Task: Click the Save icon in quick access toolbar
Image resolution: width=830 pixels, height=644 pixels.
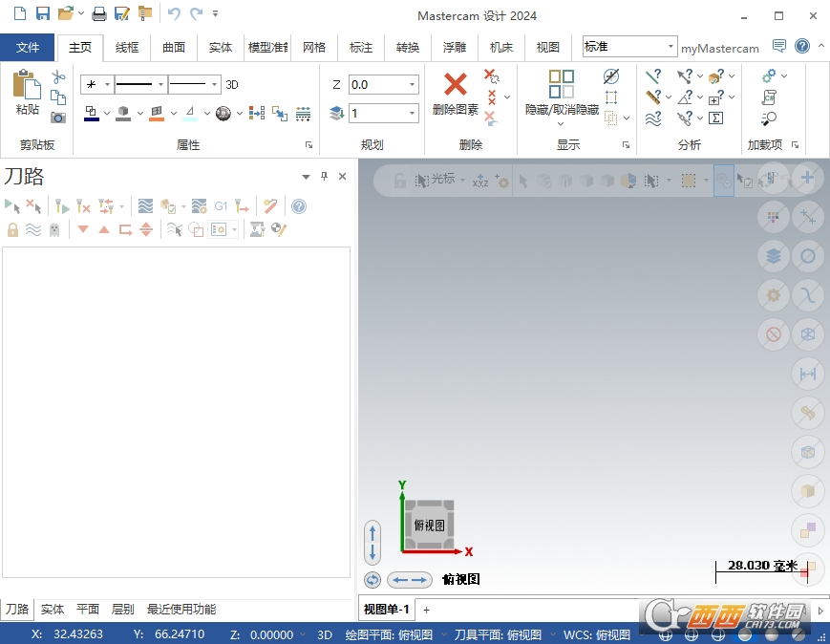Action: tap(42, 13)
